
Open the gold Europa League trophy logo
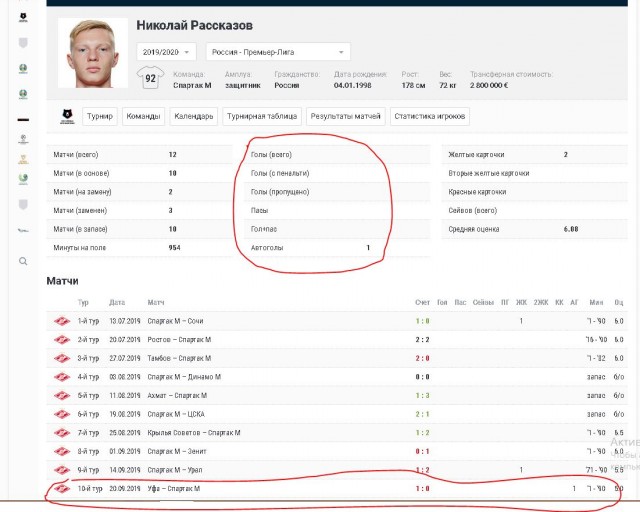tap(23, 159)
